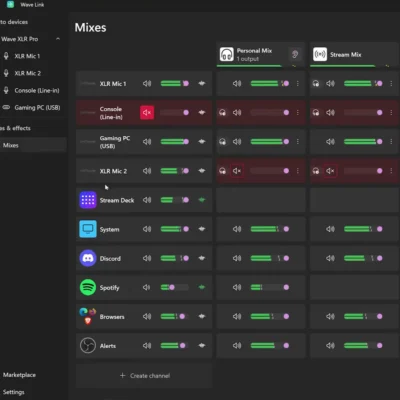The height and width of the screenshot is (400, 400).
Task: Open Gaming PC (USB) effects icon
Action: (202, 142)
